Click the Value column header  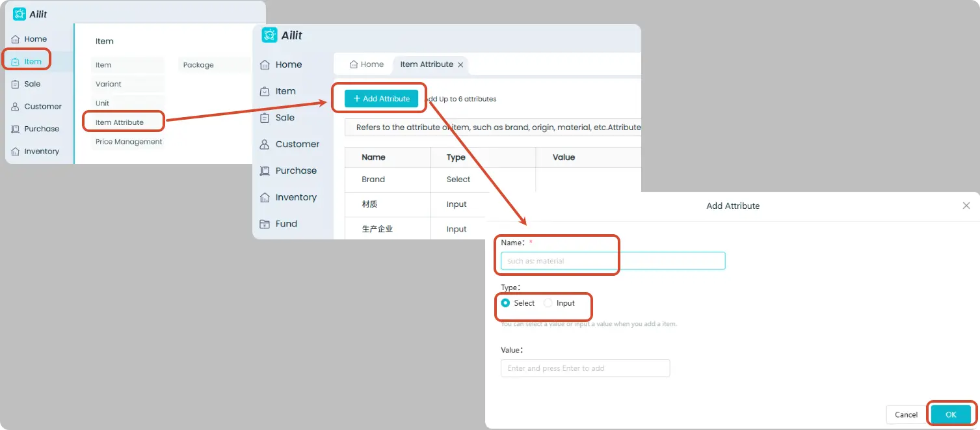(589, 157)
